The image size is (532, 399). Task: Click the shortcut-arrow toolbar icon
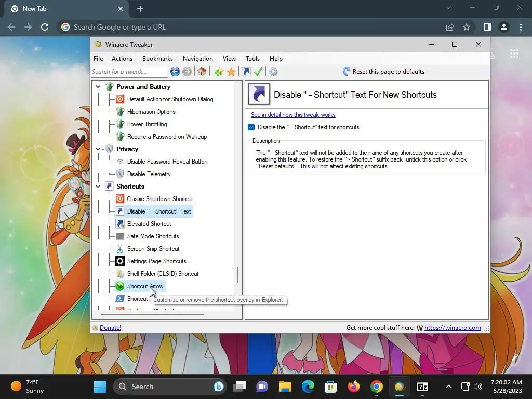tap(246, 72)
